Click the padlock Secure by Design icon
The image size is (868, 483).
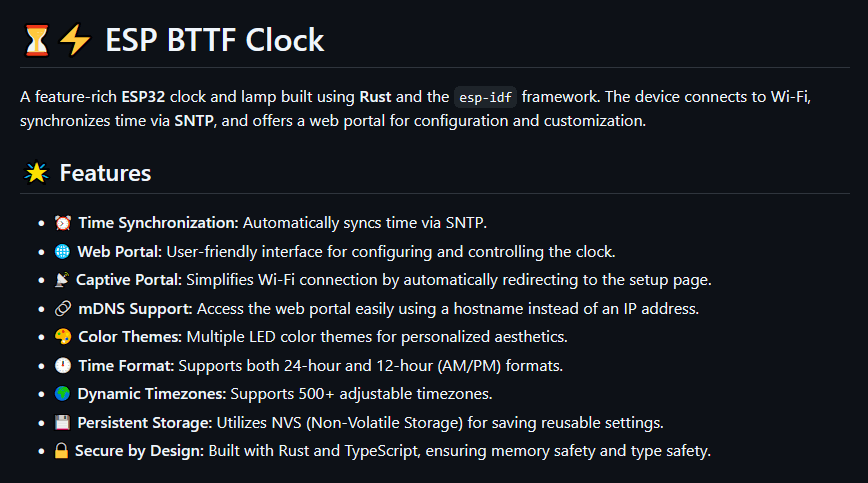coord(62,450)
